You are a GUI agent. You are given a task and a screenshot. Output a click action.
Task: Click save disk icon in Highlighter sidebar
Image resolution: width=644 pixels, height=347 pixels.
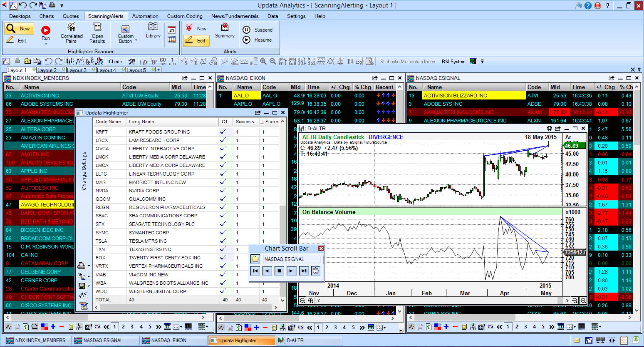[82, 286]
